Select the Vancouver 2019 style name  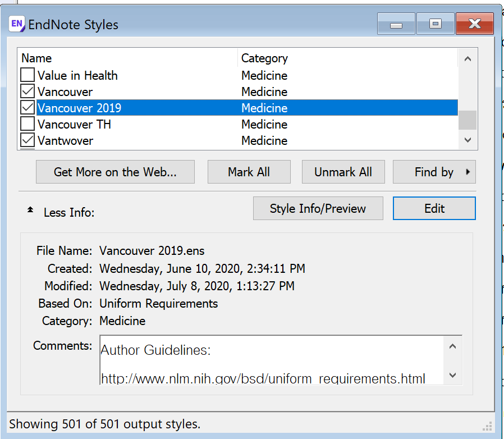click(x=79, y=108)
